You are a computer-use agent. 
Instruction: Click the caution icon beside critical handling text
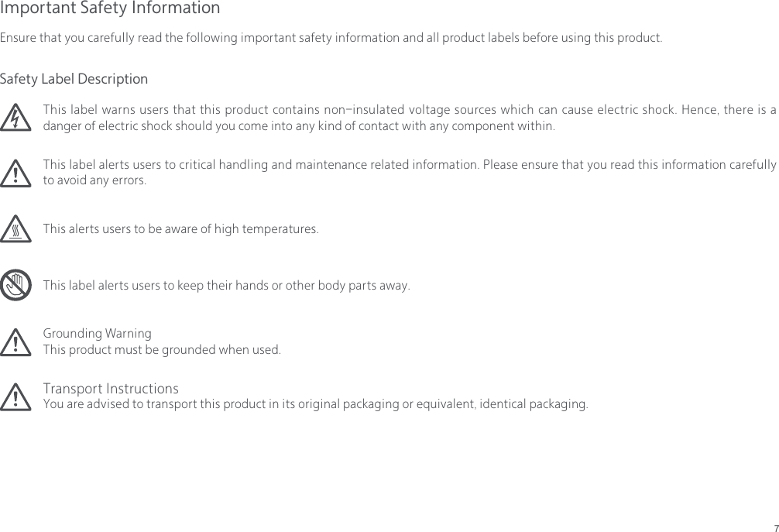pos(15,173)
